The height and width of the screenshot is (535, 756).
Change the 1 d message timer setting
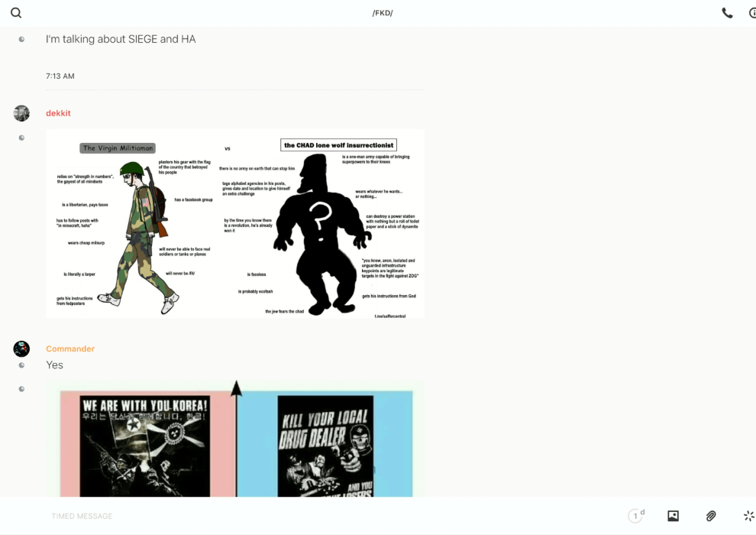click(636, 516)
